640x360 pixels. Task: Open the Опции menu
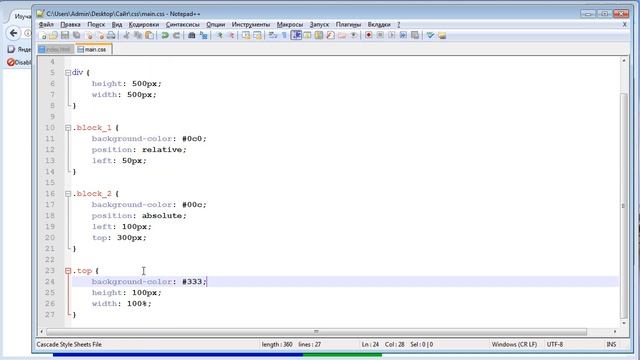pyautogui.click(x=216, y=24)
